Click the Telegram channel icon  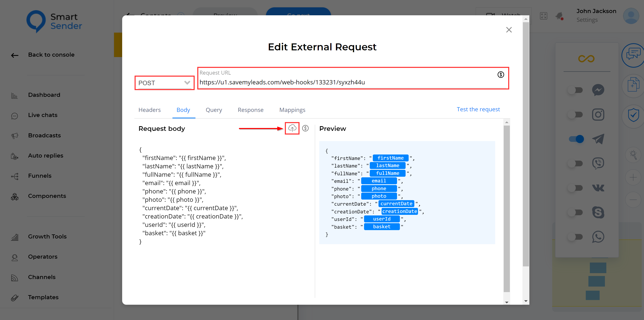(598, 139)
